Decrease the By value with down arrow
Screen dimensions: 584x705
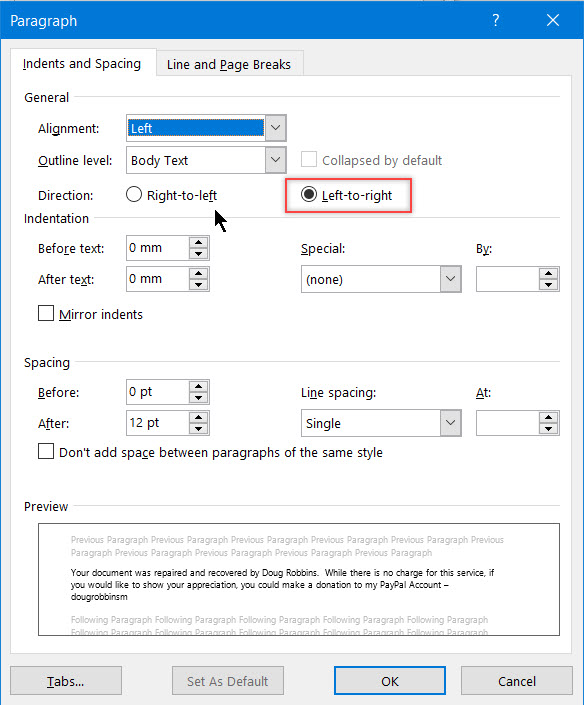click(x=548, y=285)
